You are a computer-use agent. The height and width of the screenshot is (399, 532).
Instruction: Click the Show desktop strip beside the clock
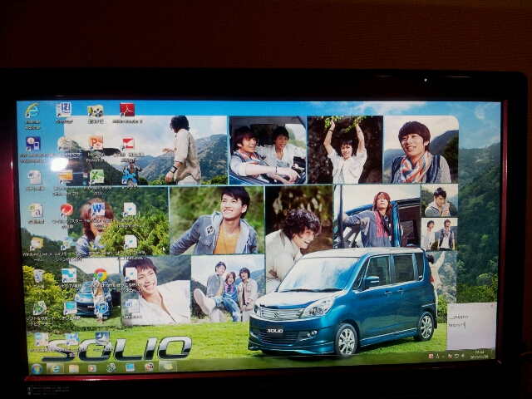[493, 354]
